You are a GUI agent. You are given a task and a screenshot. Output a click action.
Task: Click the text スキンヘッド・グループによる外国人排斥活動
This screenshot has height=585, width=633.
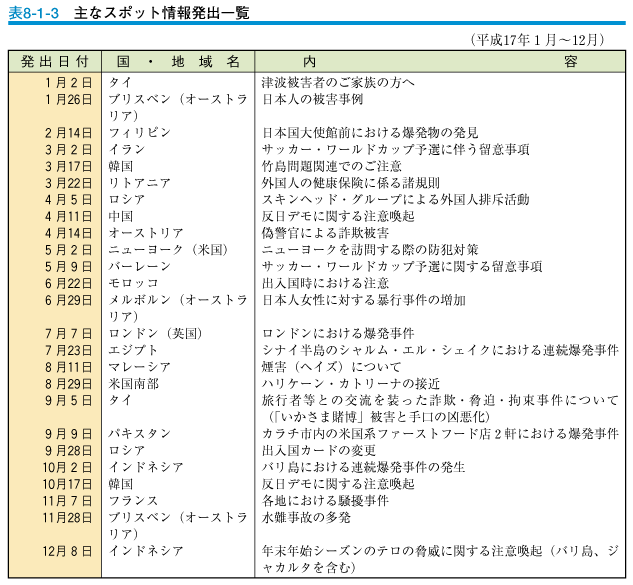(x=396, y=200)
